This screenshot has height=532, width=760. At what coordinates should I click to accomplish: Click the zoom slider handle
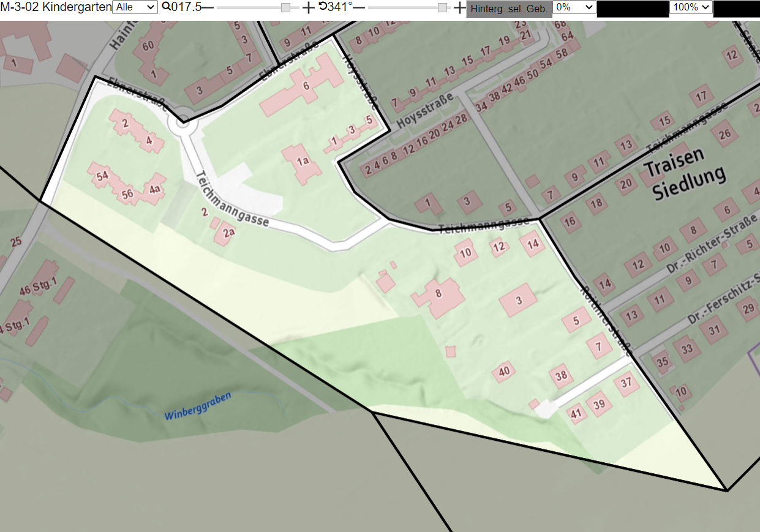285,7
